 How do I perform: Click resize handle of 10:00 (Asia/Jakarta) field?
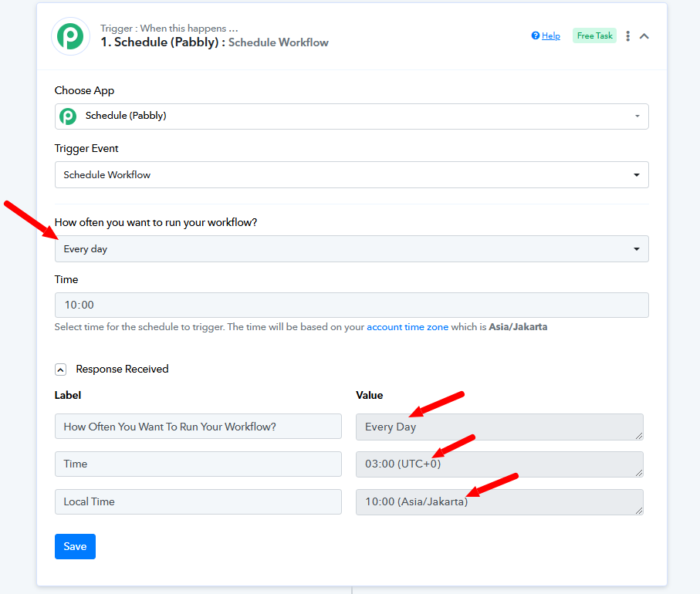click(639, 511)
